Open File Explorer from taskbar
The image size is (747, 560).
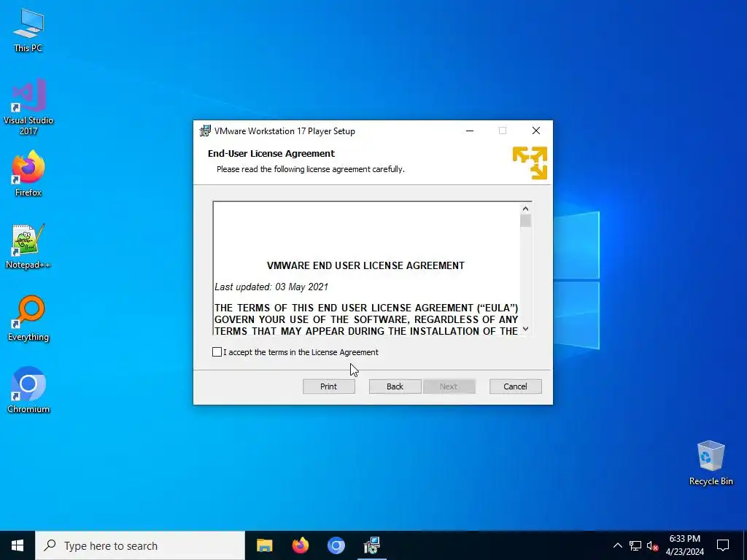(x=264, y=545)
